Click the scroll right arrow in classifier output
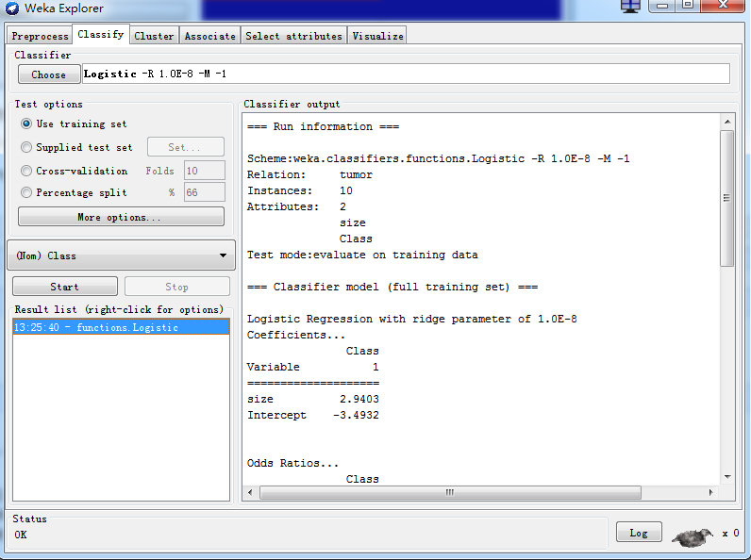Viewport: 751px width, 560px height. pos(710,492)
